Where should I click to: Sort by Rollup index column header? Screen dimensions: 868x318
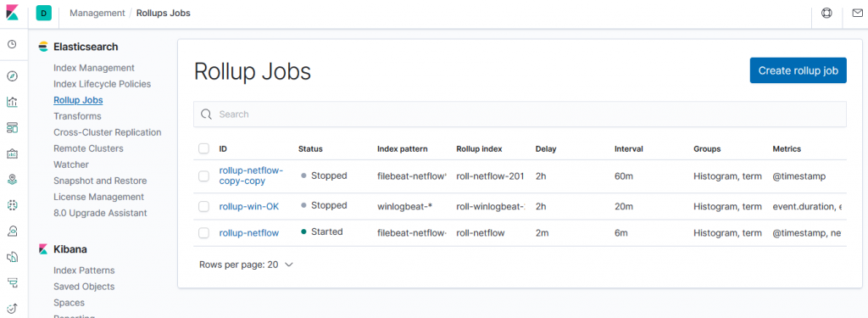click(480, 148)
